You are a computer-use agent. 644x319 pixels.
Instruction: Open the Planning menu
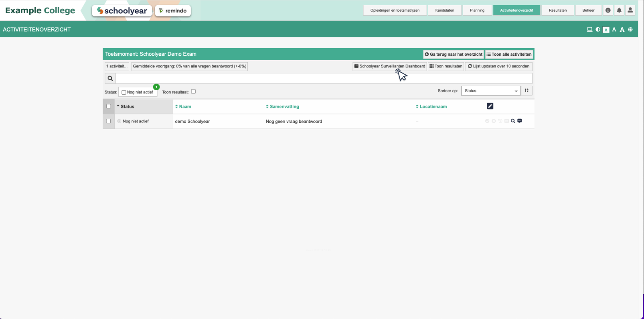(477, 10)
